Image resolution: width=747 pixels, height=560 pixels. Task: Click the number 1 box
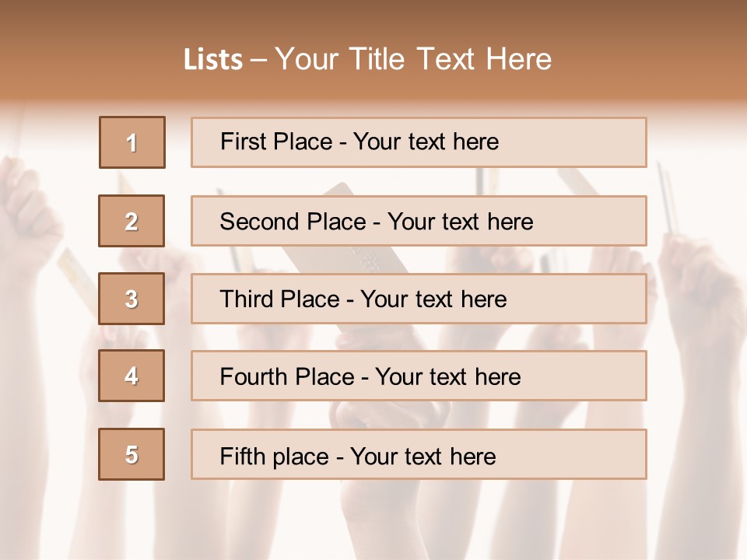point(132,142)
